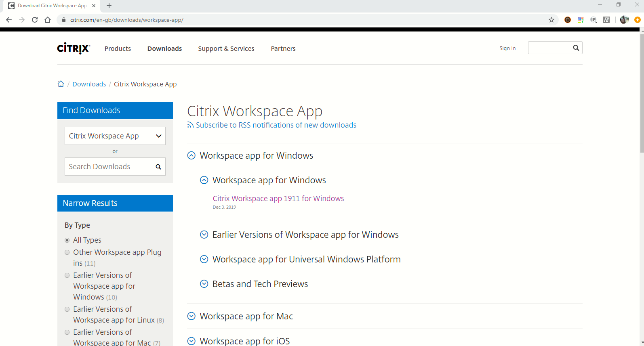644x346 pixels.
Task: Open the extension icon right of IP
Action: coord(606,20)
